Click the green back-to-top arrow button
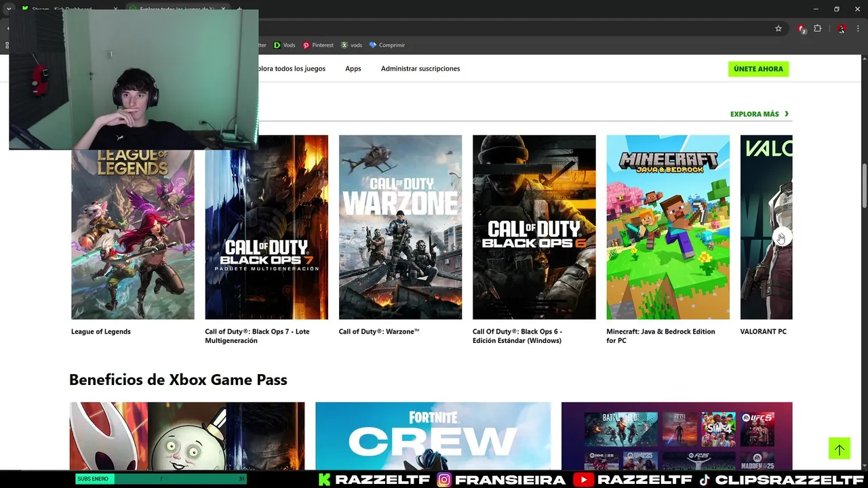Image resolution: width=868 pixels, height=488 pixels. (x=839, y=449)
